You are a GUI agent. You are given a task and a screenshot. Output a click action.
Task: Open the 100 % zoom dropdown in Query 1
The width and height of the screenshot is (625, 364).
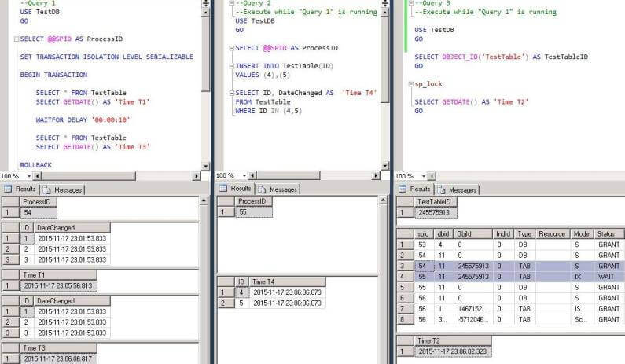[29, 176]
